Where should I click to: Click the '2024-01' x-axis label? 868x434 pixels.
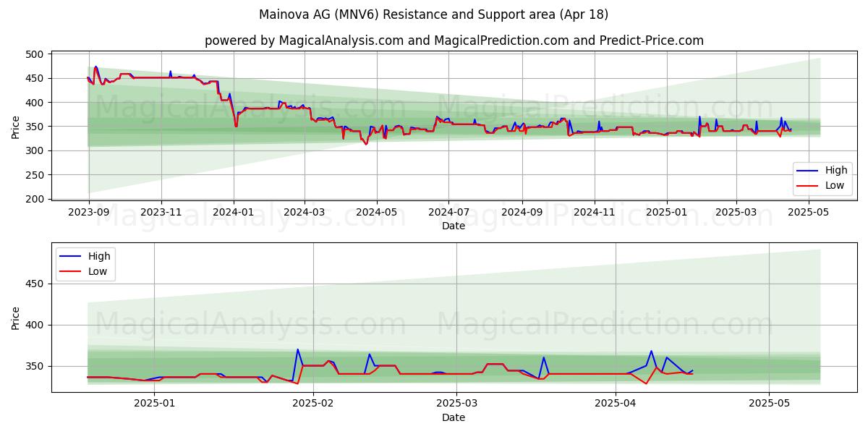click(x=233, y=213)
